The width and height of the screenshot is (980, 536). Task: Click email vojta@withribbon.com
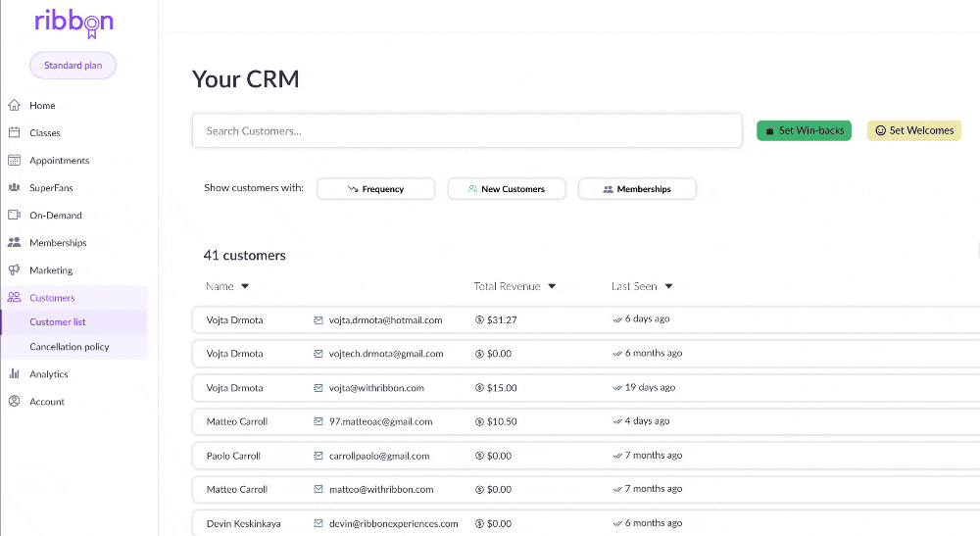pos(377,388)
